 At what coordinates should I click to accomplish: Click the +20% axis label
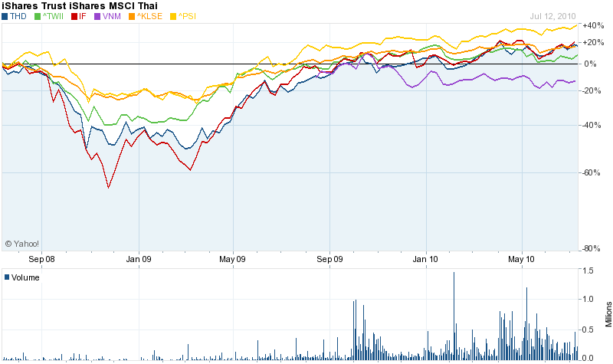[x=593, y=42]
